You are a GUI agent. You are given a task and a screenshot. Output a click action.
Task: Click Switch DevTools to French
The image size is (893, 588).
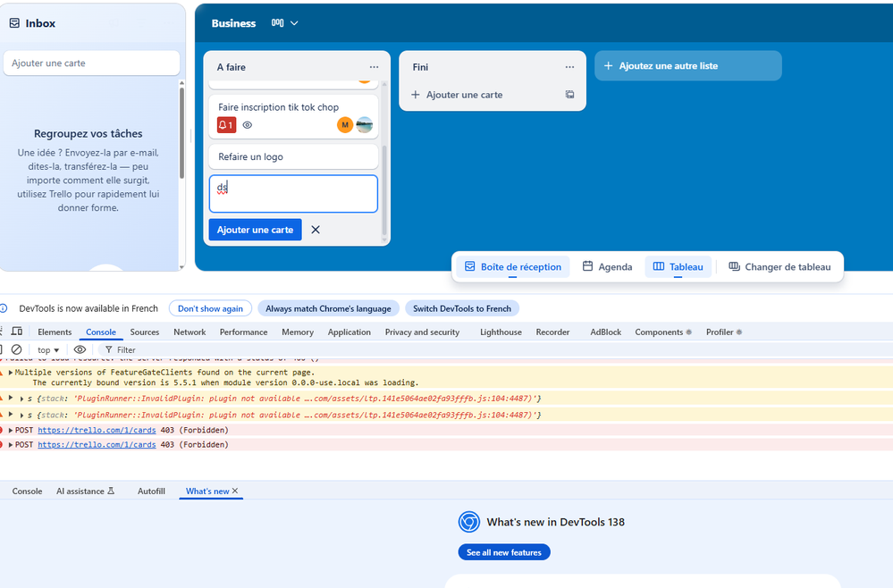click(462, 308)
